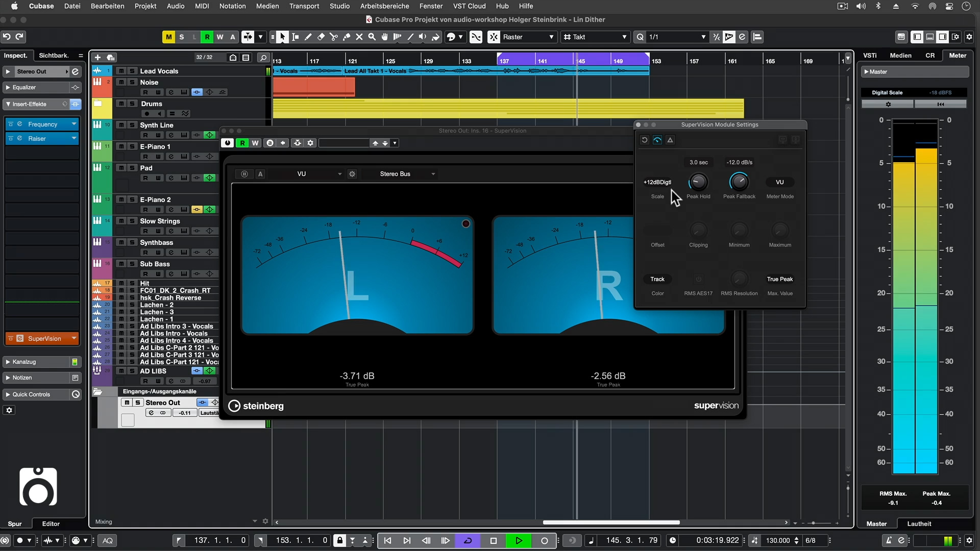Image resolution: width=980 pixels, height=551 pixels.
Task: Click the tempo value 130.000 field
Action: pos(777,541)
